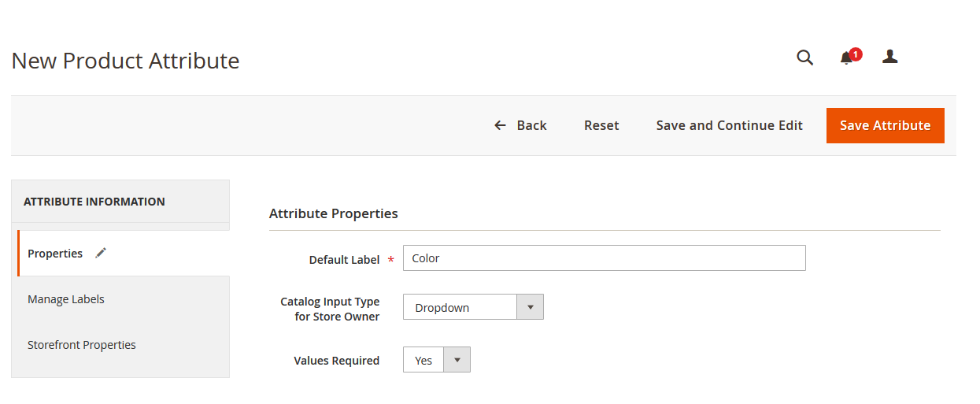Click the Reset button
The height and width of the screenshot is (404, 980).
(x=601, y=125)
